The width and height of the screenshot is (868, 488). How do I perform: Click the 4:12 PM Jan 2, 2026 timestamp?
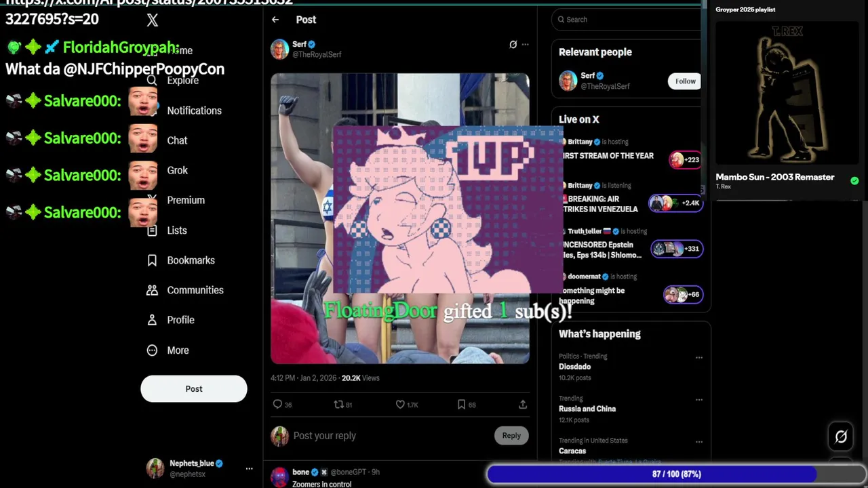303,378
